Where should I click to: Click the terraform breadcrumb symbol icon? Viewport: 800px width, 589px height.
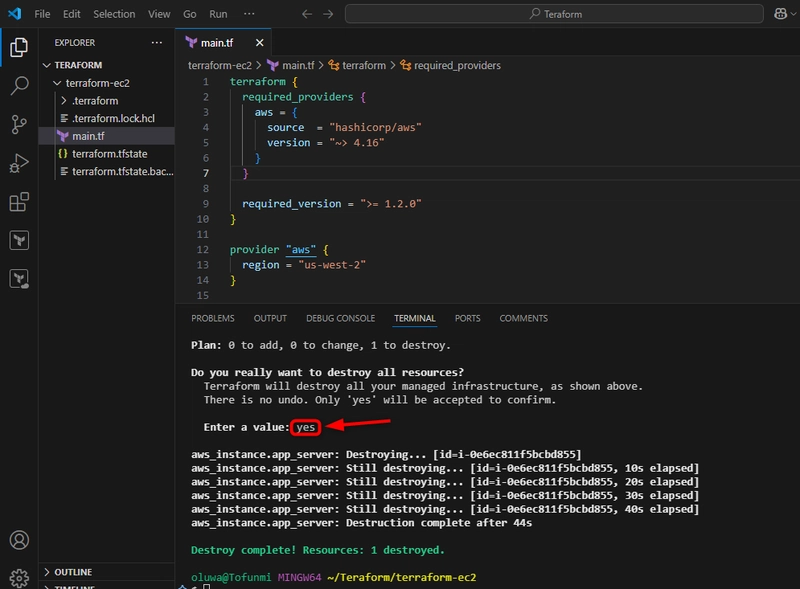pyautogui.click(x=334, y=65)
